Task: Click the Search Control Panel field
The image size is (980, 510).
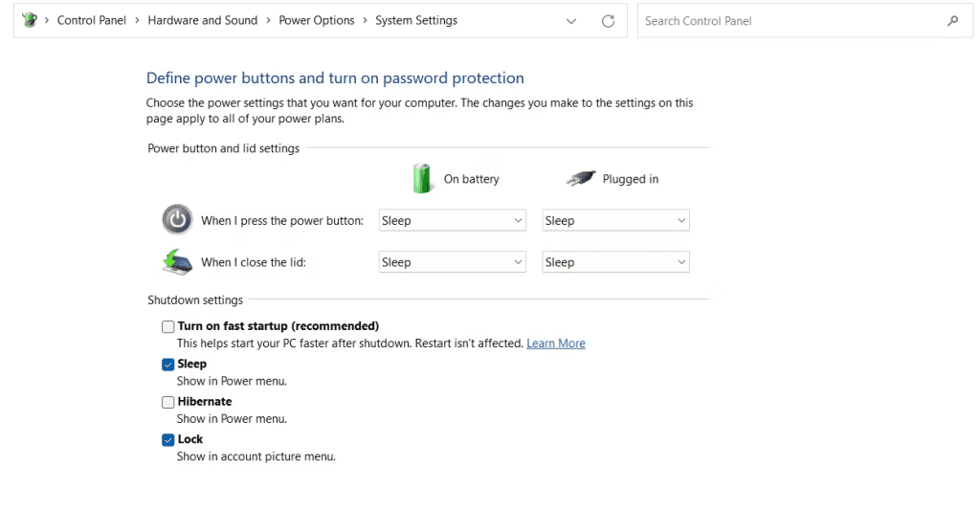Action: [x=790, y=20]
